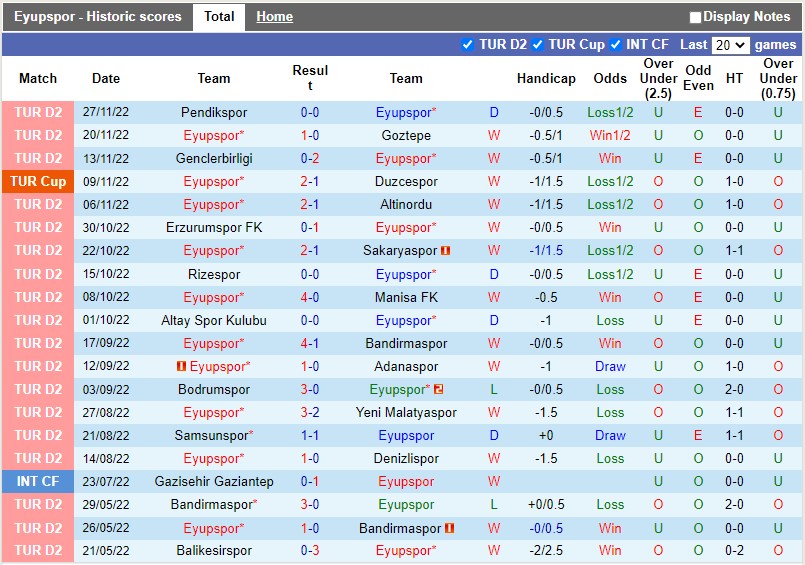The width and height of the screenshot is (805, 565).
Task: Open the 1-0 result versus Goztepe
Action: pyautogui.click(x=310, y=135)
